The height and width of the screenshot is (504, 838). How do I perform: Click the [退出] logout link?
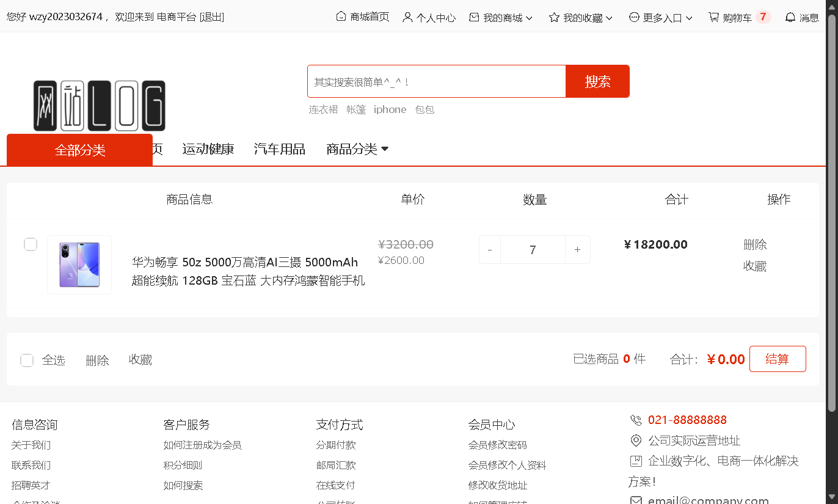(x=211, y=17)
